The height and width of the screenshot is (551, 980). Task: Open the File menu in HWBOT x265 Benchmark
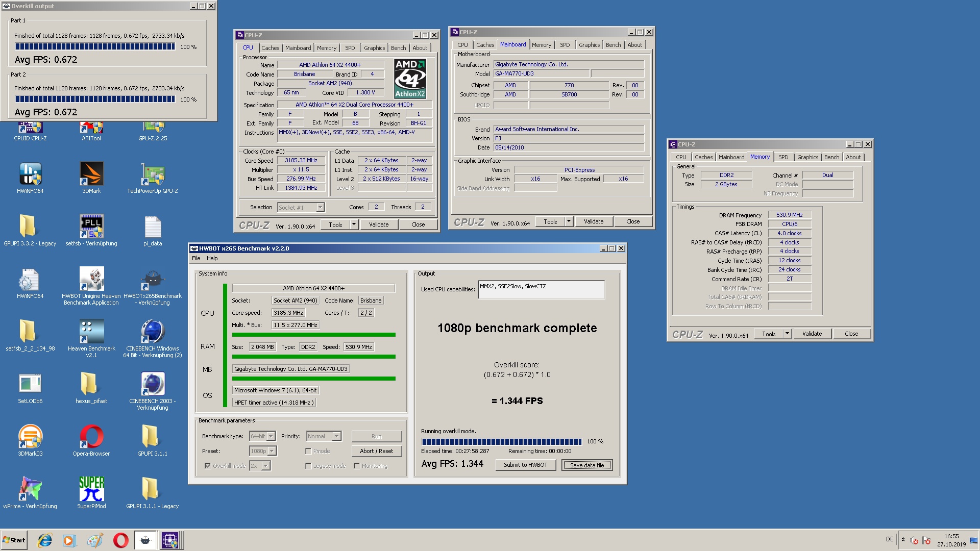196,258
